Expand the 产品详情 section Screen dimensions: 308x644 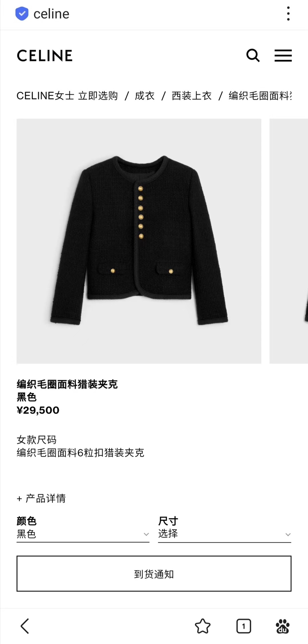point(41,499)
